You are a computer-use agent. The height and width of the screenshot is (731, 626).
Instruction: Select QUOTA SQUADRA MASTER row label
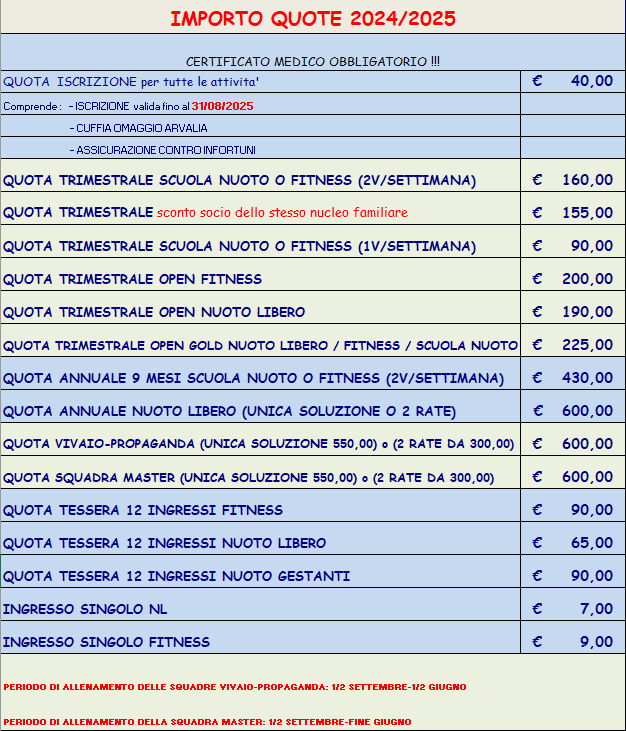pyautogui.click(x=248, y=478)
